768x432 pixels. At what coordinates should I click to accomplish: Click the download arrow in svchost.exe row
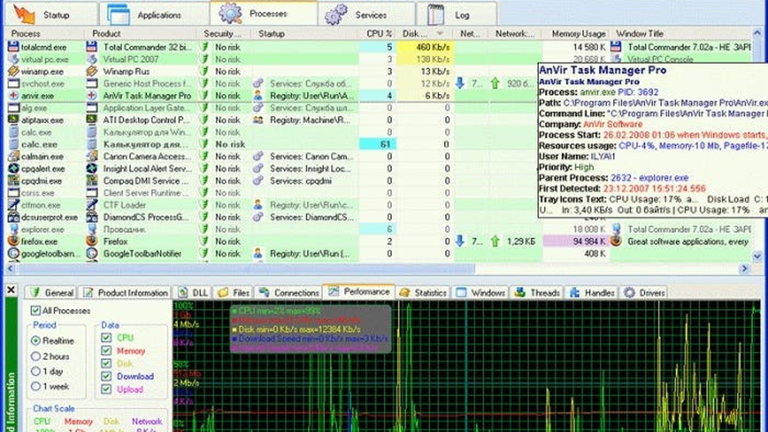[459, 83]
